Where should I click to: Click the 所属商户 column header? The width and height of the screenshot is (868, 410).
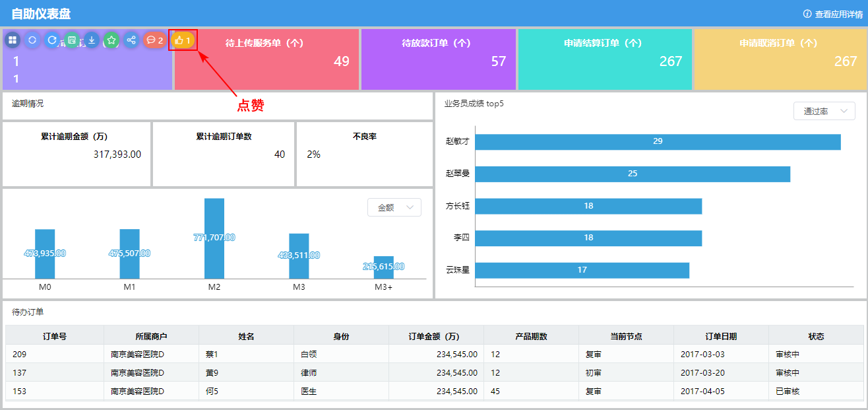point(151,335)
